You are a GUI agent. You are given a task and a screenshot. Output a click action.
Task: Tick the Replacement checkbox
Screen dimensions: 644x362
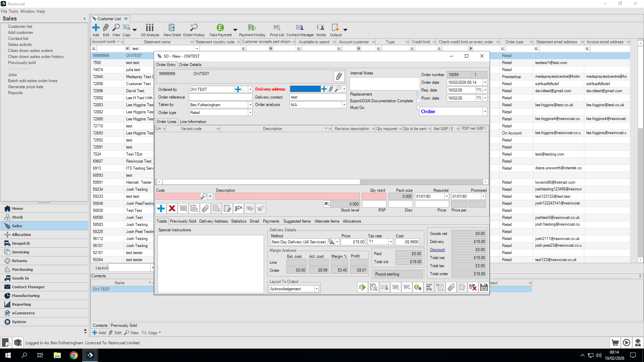point(418,94)
